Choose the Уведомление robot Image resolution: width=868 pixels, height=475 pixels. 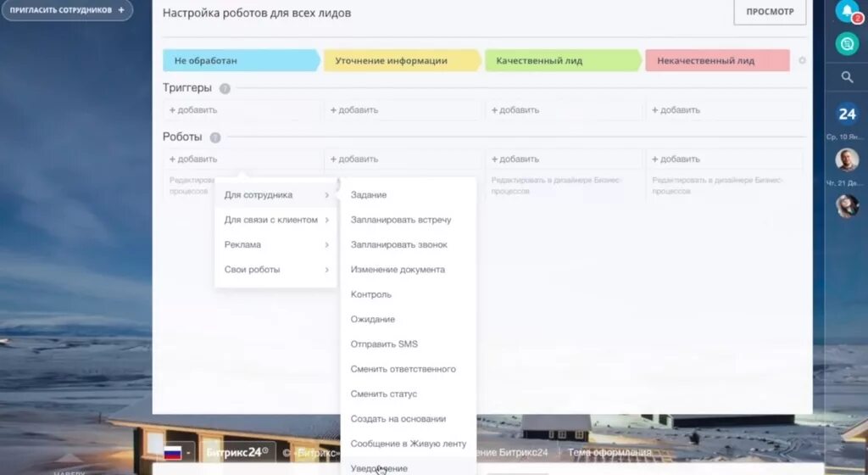pyautogui.click(x=409, y=467)
